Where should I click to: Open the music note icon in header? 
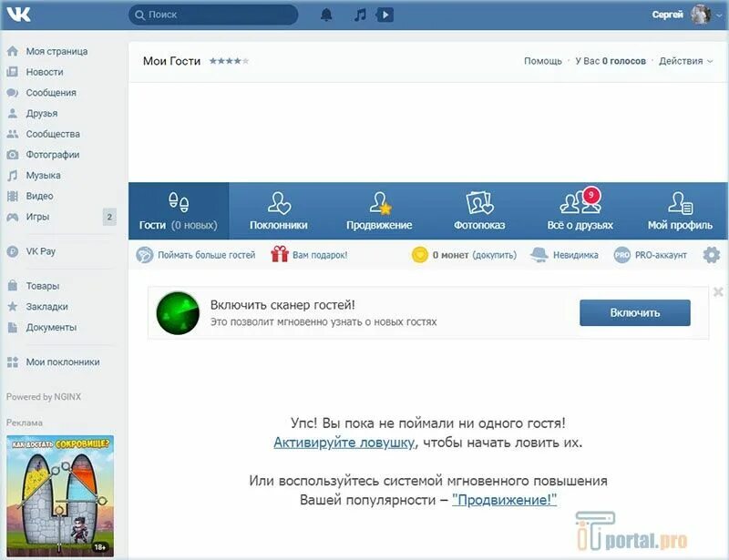tap(360, 15)
